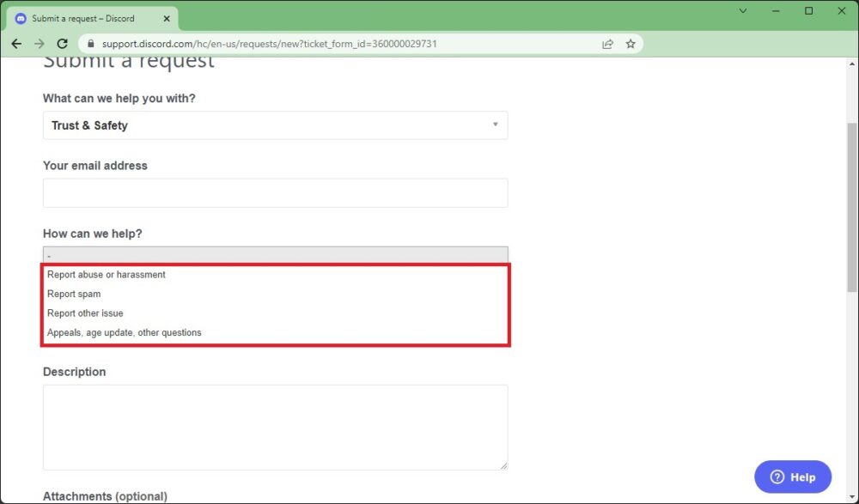Screen dimensions: 859x504
Task: Click the What can we help you with label
Action: tap(119, 99)
